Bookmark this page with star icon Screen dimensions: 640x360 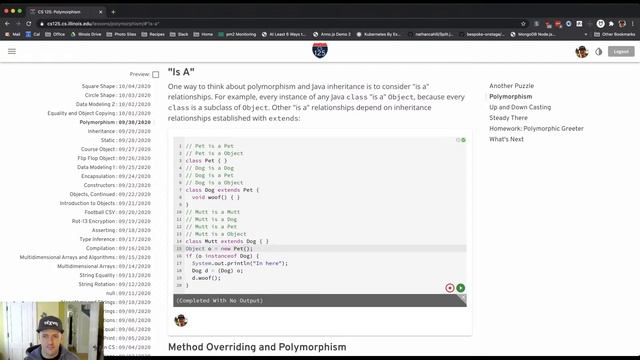click(523, 24)
